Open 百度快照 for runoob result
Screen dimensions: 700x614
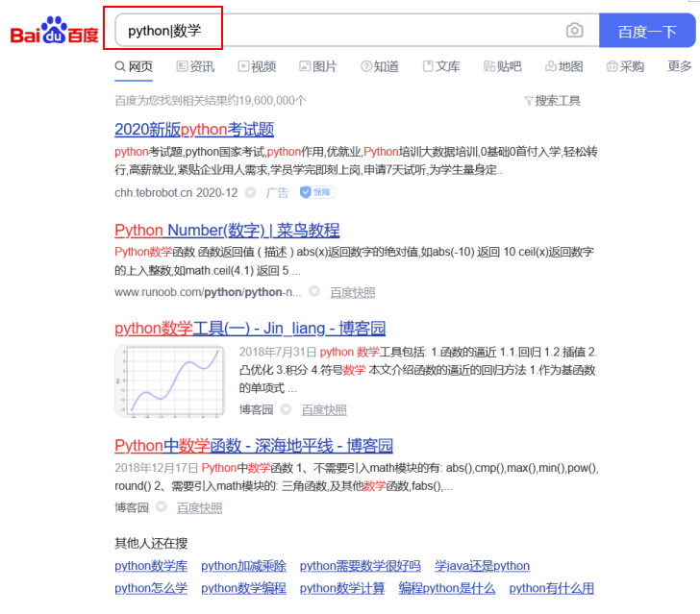(352, 293)
